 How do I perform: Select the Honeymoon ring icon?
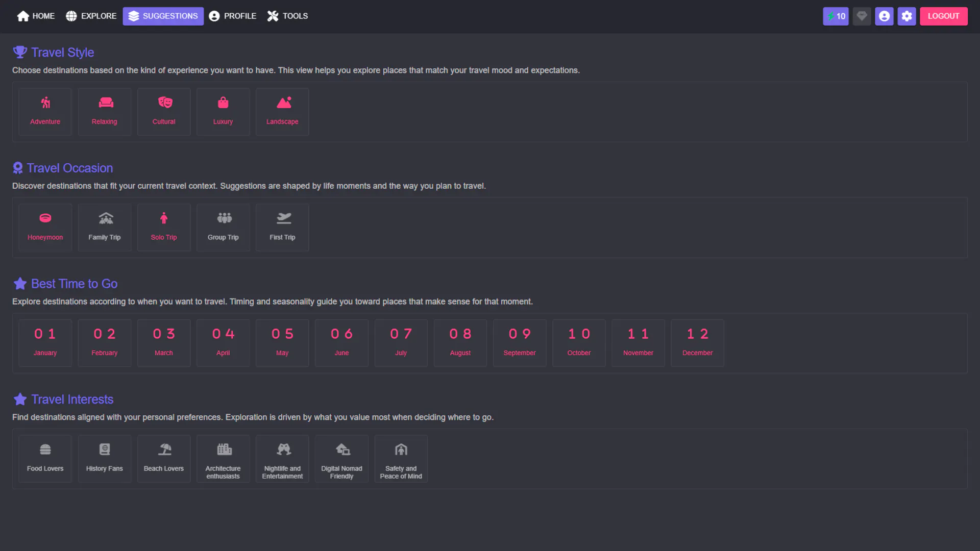[x=45, y=218]
